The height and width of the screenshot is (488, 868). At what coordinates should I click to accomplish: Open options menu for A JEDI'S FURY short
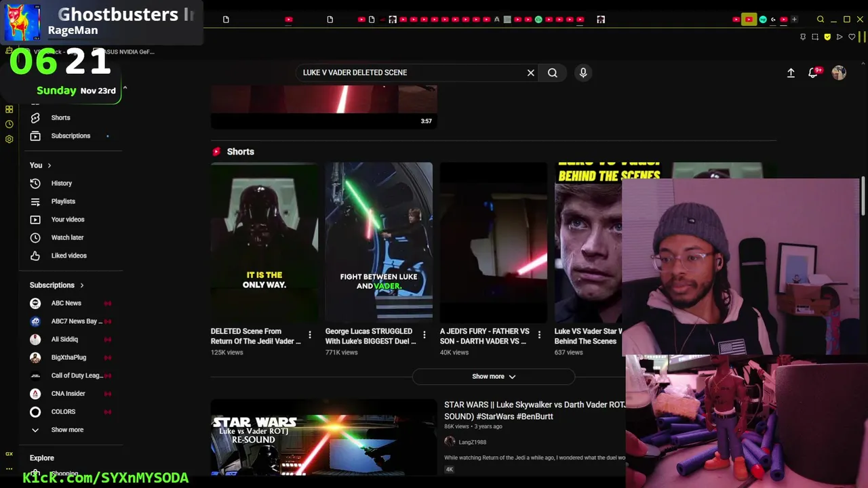pyautogui.click(x=539, y=335)
